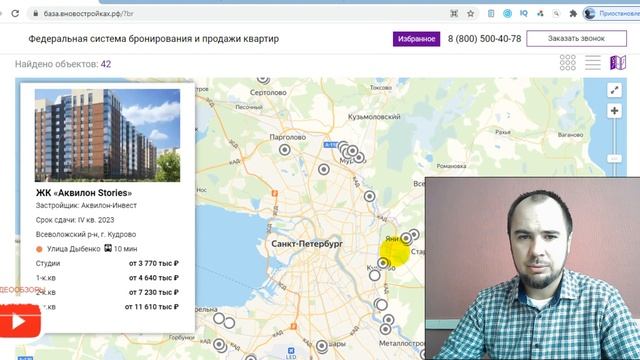
Task: Switch to list view icon
Action: (x=593, y=62)
